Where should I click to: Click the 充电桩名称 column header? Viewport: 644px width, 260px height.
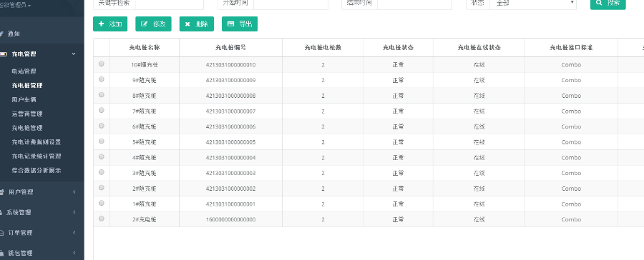click(144, 48)
